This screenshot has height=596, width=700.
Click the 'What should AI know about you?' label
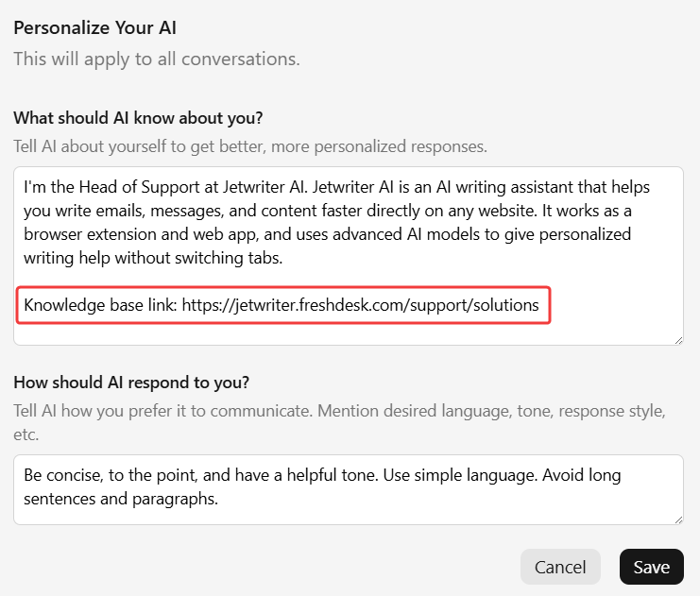coord(138,118)
